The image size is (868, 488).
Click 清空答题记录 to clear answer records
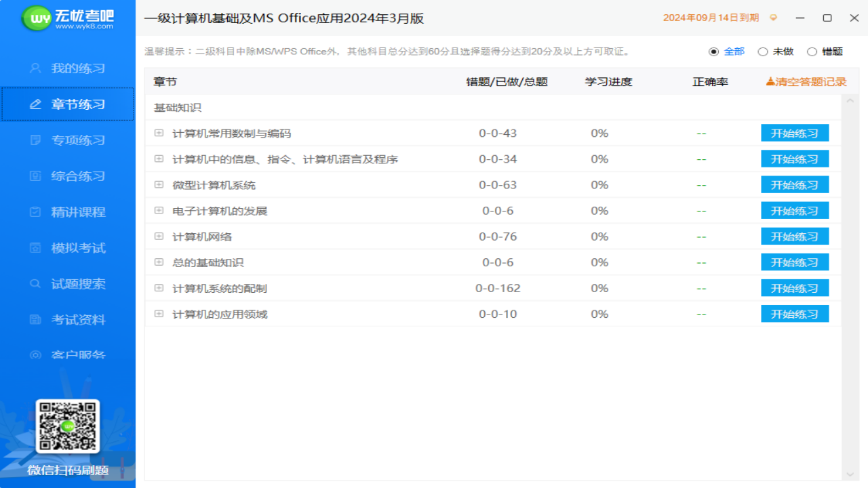click(806, 81)
